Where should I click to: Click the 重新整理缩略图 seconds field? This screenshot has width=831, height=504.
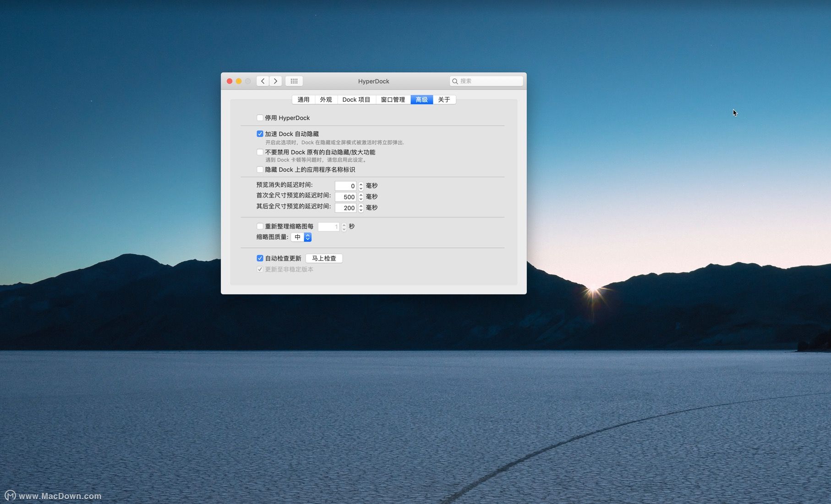[x=328, y=227]
